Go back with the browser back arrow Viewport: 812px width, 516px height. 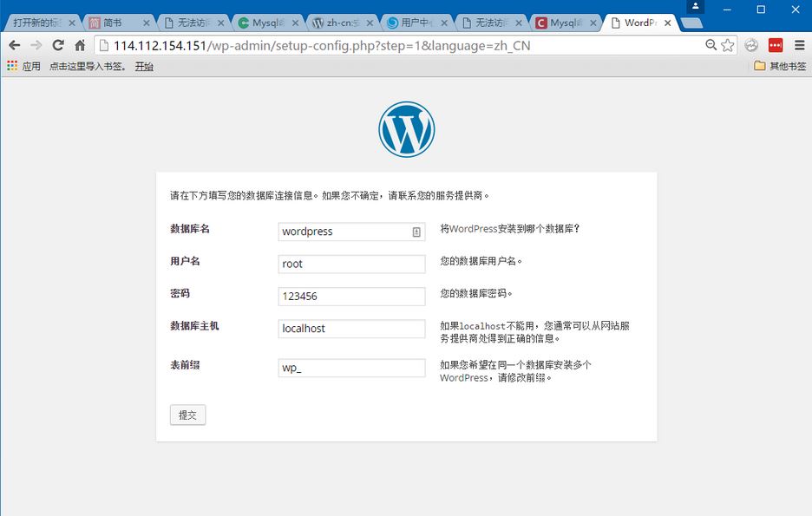15,46
